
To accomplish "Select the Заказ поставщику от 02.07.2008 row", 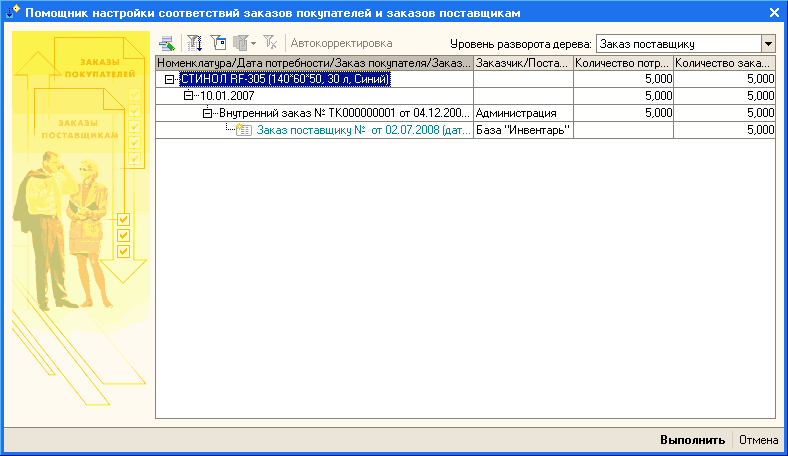I will (362, 130).
